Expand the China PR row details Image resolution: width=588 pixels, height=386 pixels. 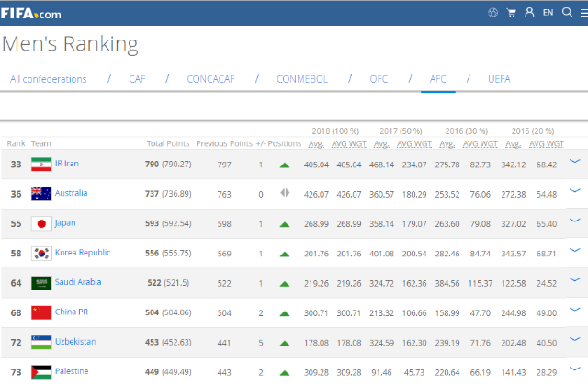(x=574, y=310)
